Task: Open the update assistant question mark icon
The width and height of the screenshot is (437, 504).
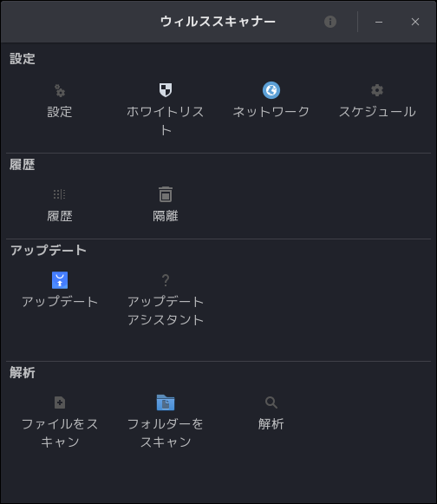Action: pyautogui.click(x=166, y=280)
